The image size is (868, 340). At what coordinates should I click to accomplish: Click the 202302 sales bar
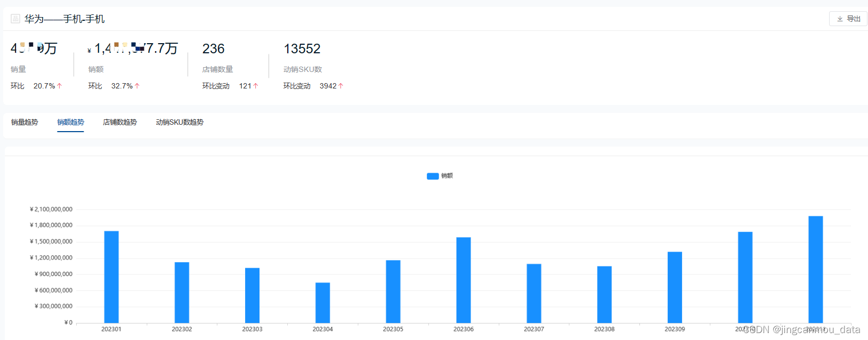[182, 293]
